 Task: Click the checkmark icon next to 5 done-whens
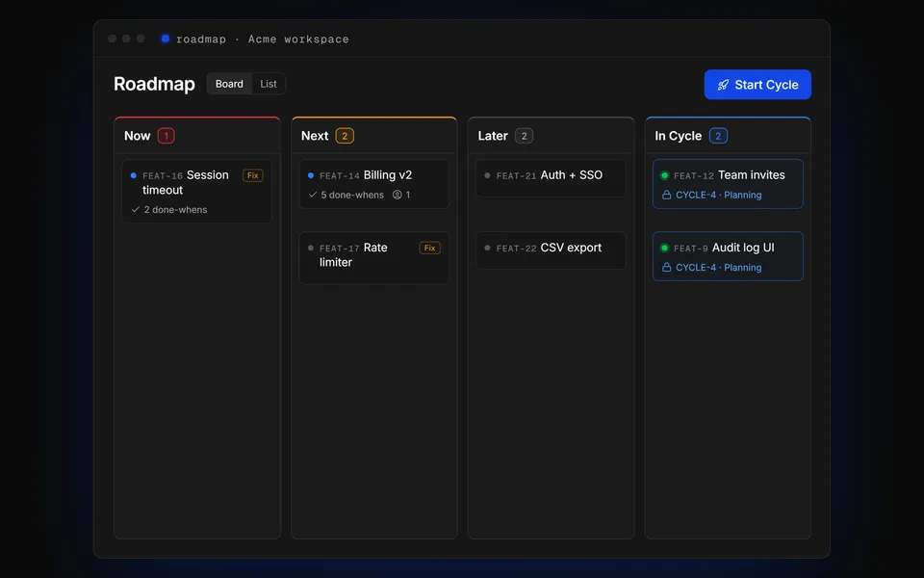312,195
